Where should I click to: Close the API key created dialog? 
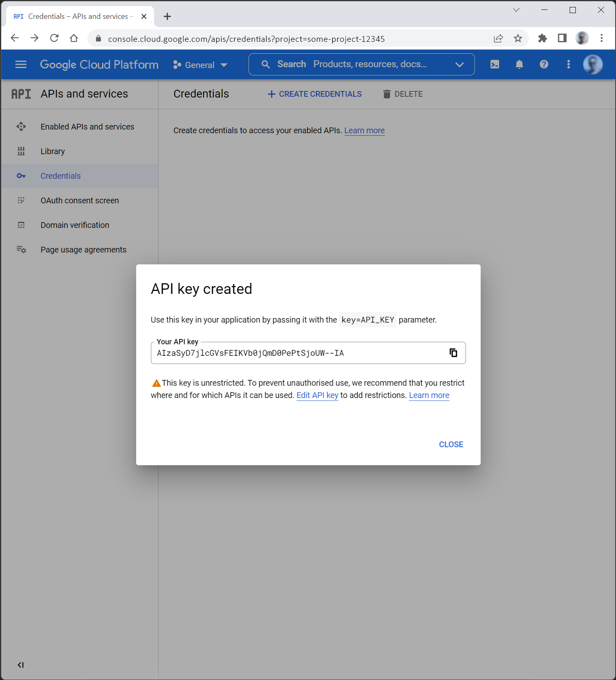click(x=451, y=444)
